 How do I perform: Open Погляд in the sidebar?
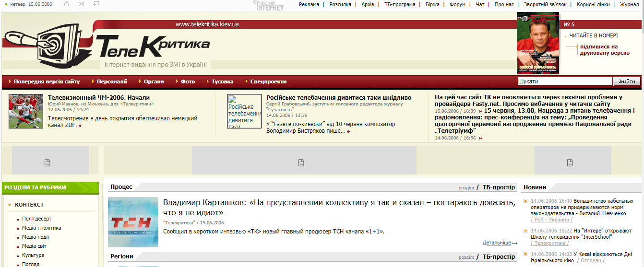31,264
